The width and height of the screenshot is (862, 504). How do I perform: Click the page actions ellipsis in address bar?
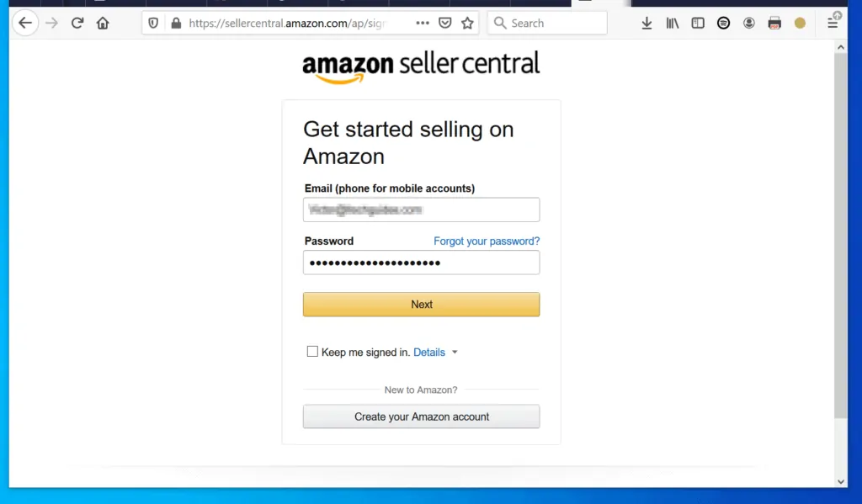point(422,23)
